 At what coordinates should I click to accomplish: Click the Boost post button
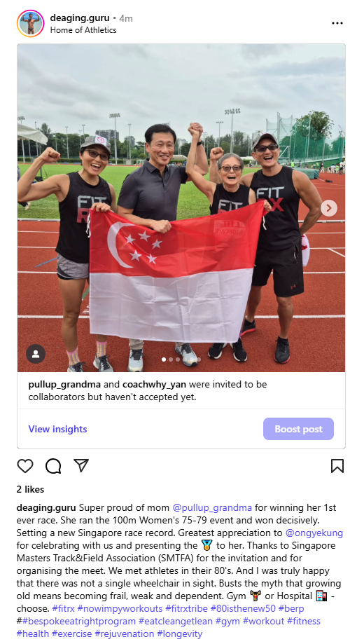(298, 429)
